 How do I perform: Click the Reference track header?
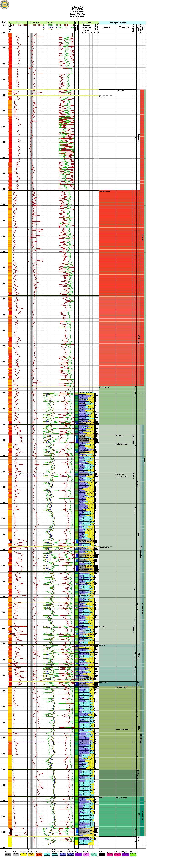[20, 23]
